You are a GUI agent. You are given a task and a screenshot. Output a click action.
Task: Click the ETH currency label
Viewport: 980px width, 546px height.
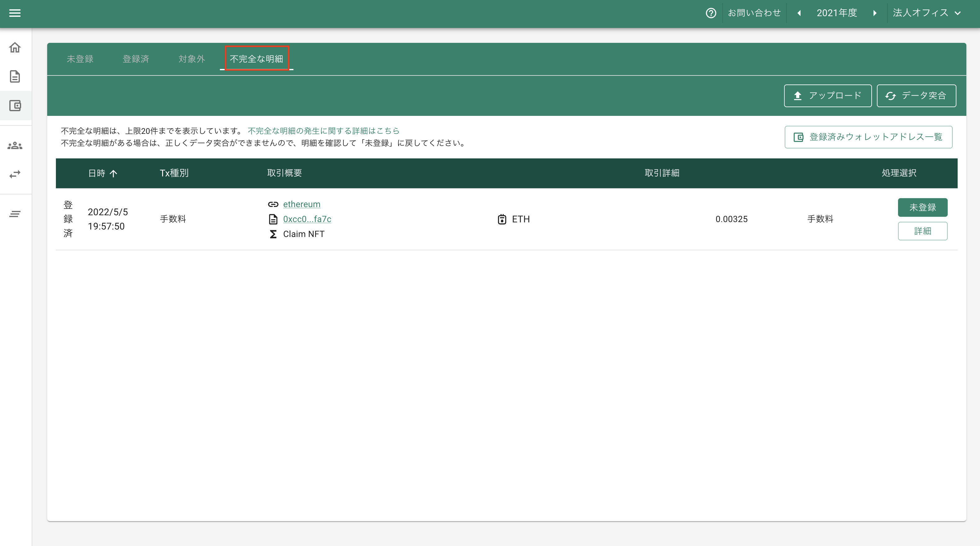tap(520, 219)
